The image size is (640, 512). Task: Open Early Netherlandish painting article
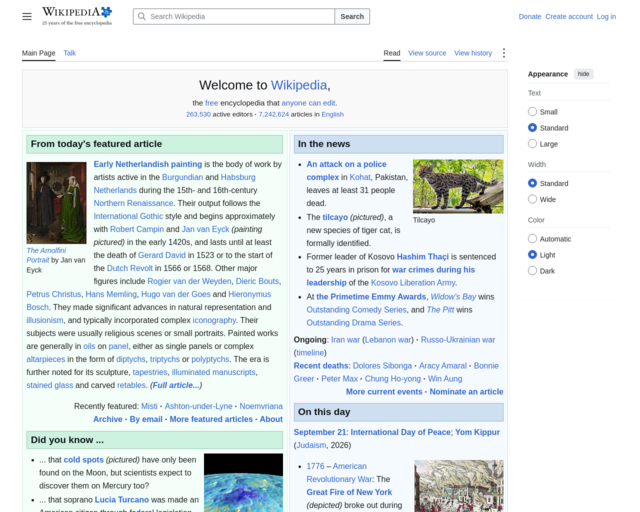(148, 164)
